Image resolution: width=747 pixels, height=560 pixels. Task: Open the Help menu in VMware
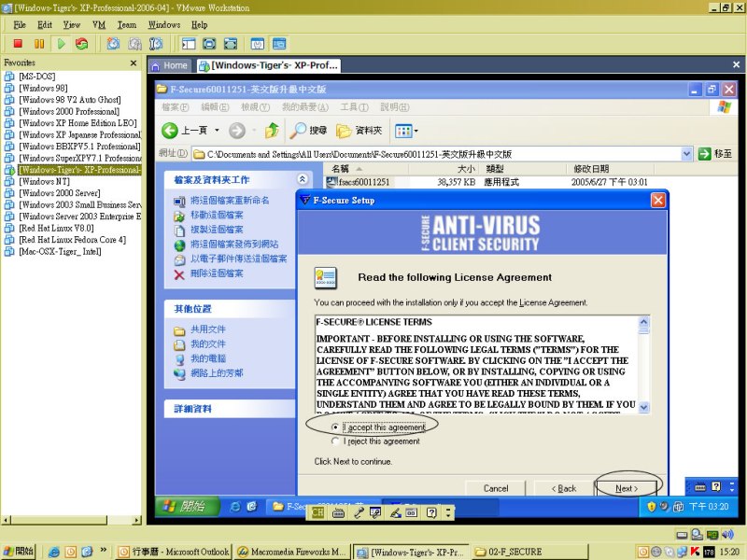199,25
